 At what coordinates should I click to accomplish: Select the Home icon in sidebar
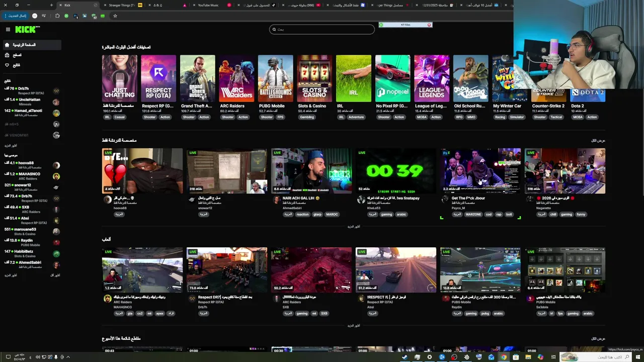click(x=7, y=45)
